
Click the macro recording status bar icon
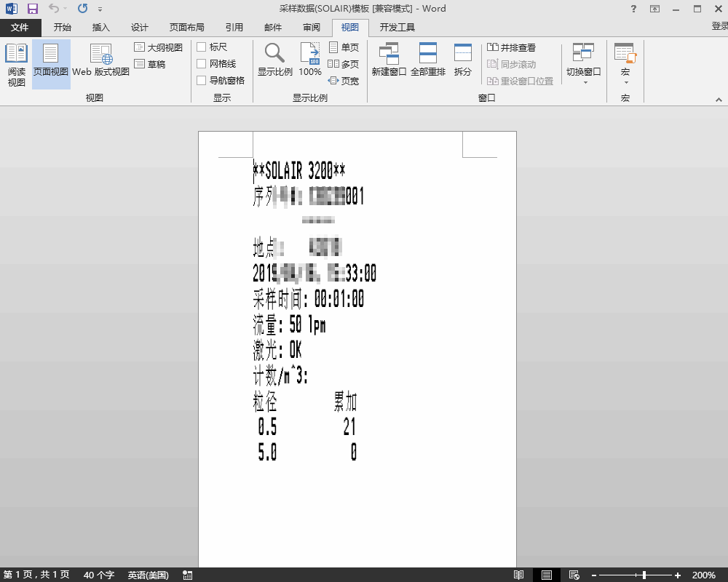(x=188, y=575)
